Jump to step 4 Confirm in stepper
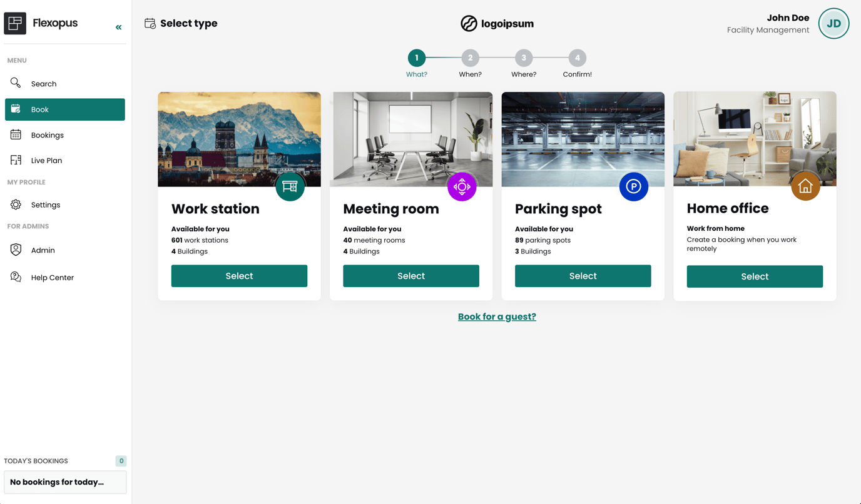 [577, 58]
